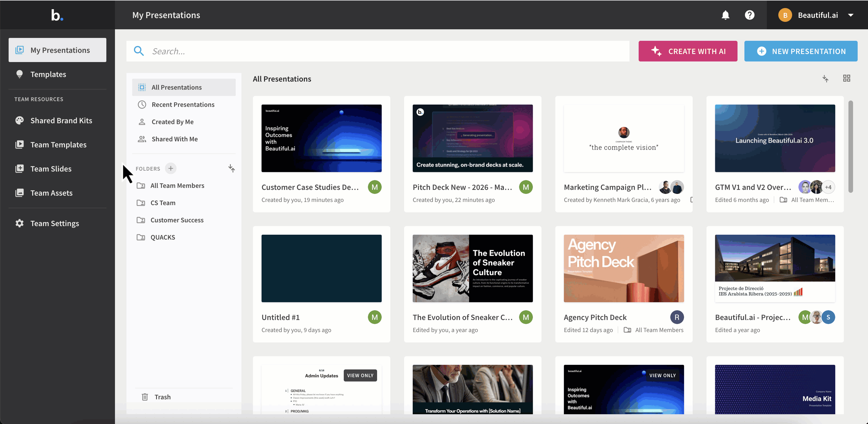Select Created By Me filter
The width and height of the screenshot is (868, 424).
(184, 122)
